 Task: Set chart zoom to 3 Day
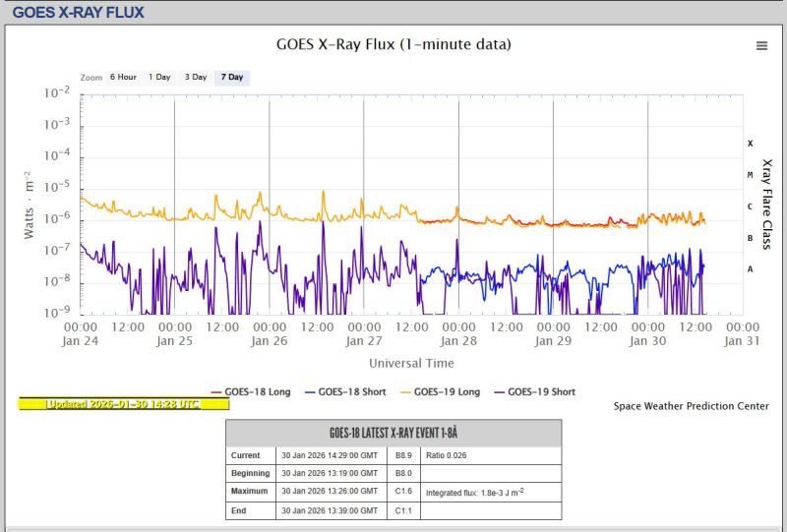pos(196,77)
